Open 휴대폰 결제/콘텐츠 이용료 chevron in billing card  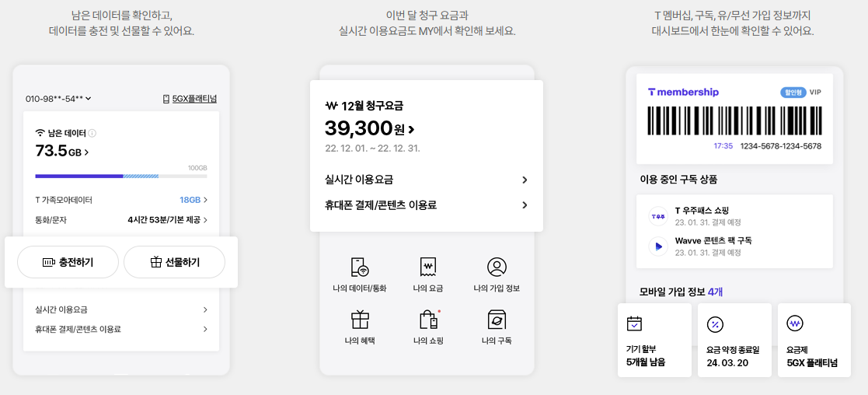pyautogui.click(x=525, y=205)
